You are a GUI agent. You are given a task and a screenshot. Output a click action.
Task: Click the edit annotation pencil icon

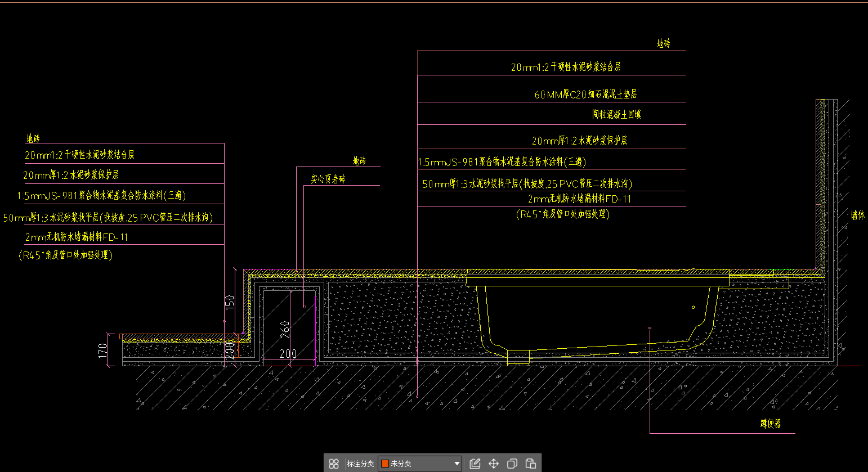[475, 464]
